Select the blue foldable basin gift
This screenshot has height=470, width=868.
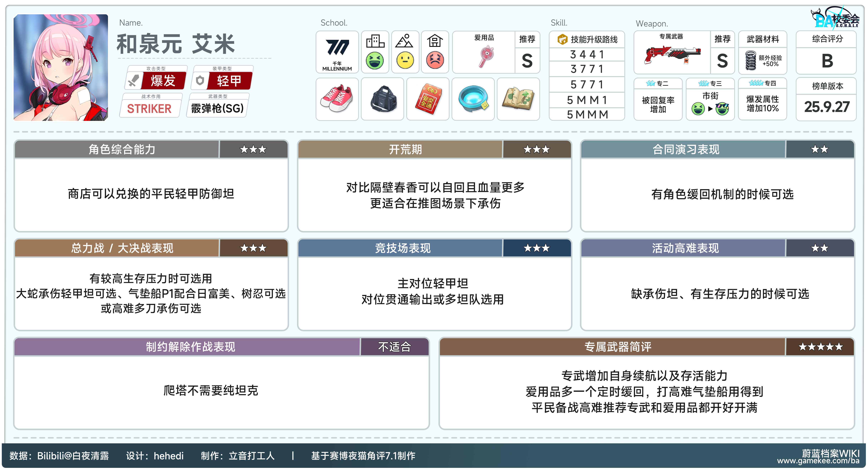pos(473,99)
